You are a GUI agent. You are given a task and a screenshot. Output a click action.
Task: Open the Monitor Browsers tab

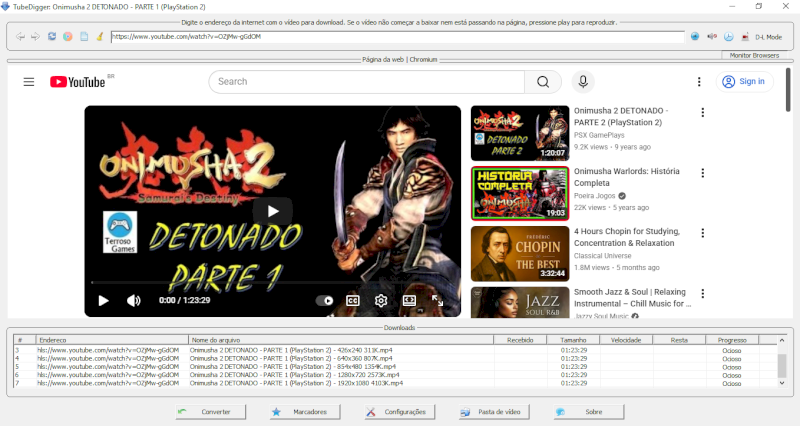[754, 56]
